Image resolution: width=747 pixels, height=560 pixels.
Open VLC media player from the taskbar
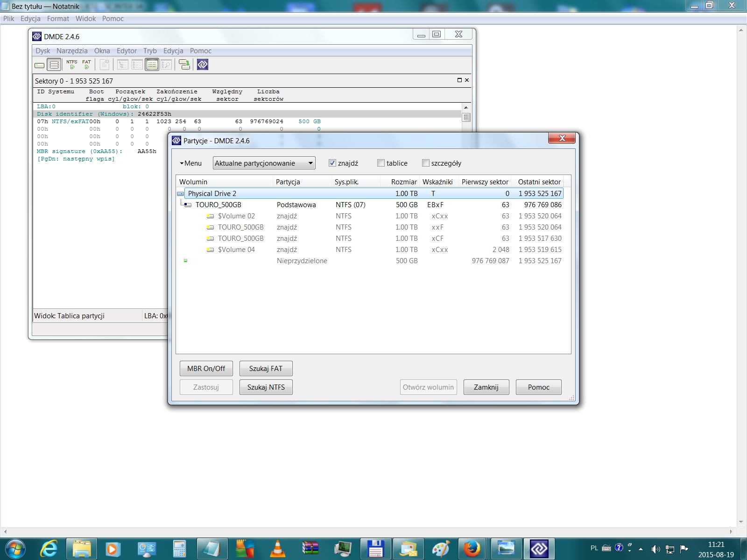(x=278, y=549)
